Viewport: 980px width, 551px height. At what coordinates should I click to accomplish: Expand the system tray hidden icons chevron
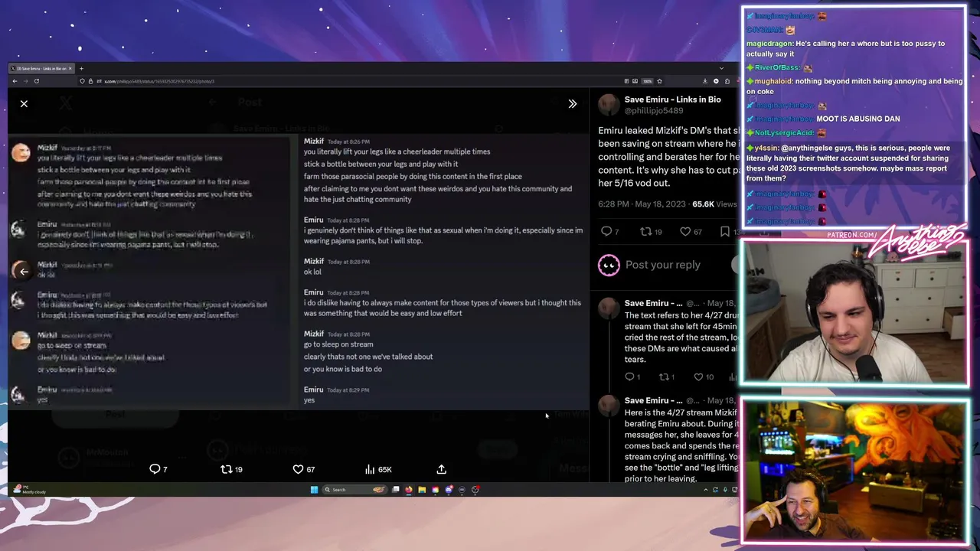point(705,490)
